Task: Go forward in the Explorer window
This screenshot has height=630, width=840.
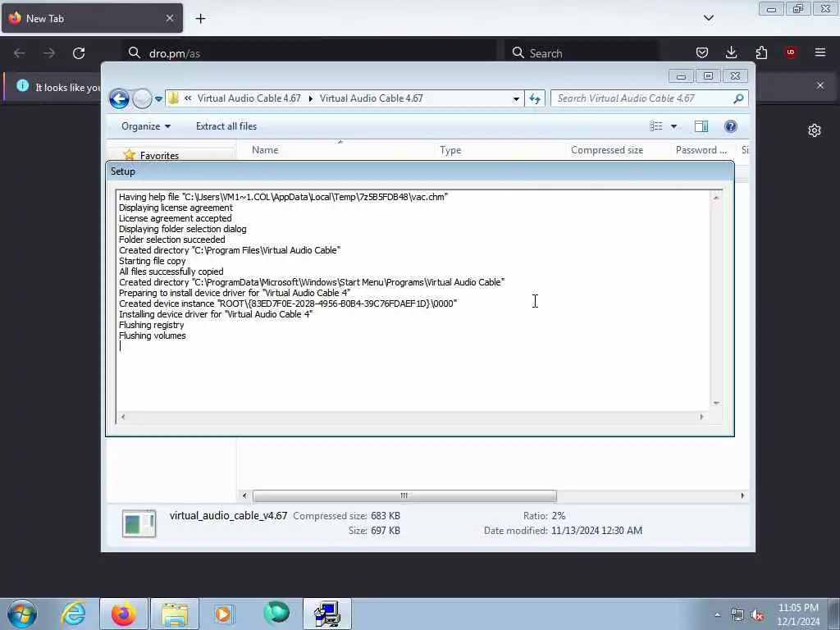Action: [x=142, y=98]
